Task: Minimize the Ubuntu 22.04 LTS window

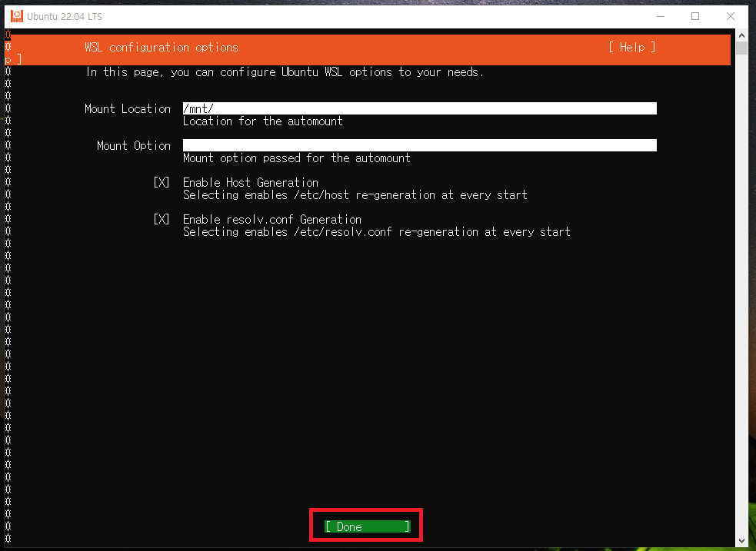Action: click(x=661, y=16)
